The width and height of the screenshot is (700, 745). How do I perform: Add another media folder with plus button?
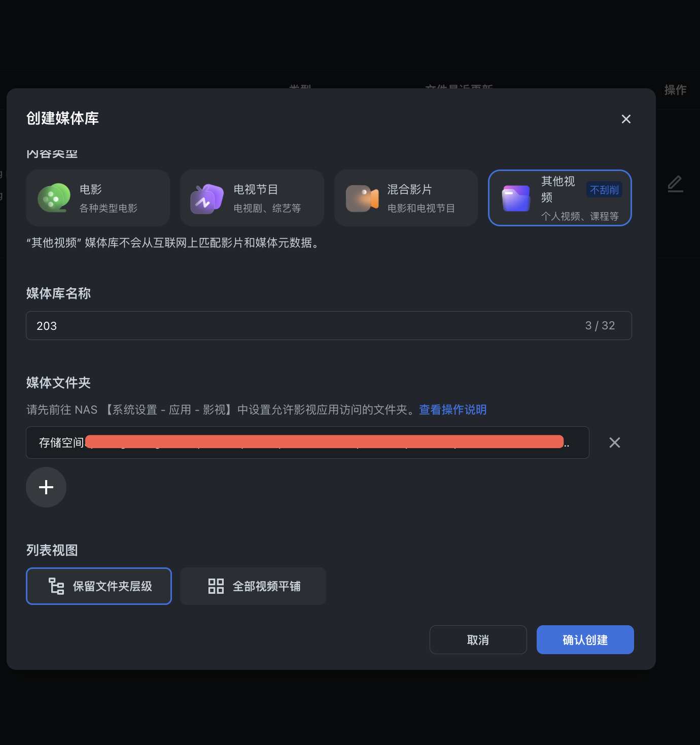coord(46,487)
